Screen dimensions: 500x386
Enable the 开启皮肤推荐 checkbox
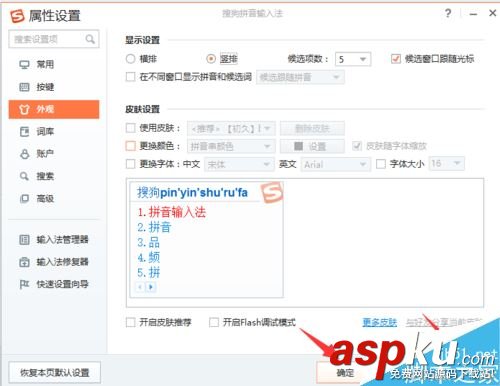tap(130, 322)
